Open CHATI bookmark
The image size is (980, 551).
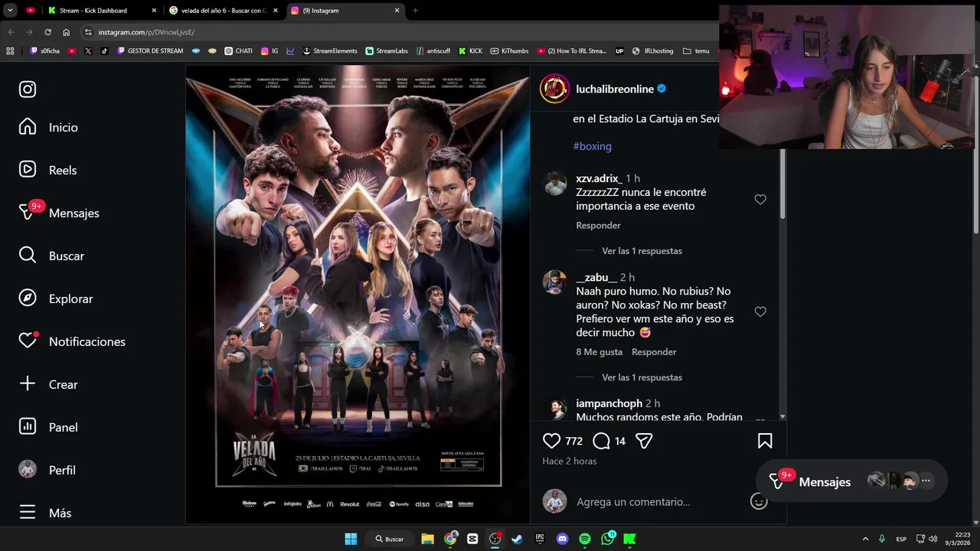(x=238, y=51)
